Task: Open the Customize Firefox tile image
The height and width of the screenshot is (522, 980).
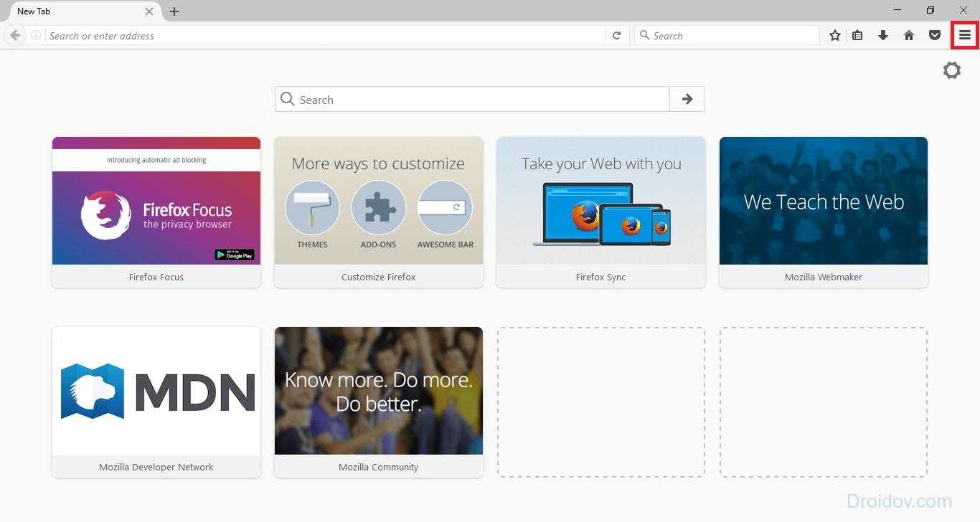Action: [x=379, y=201]
